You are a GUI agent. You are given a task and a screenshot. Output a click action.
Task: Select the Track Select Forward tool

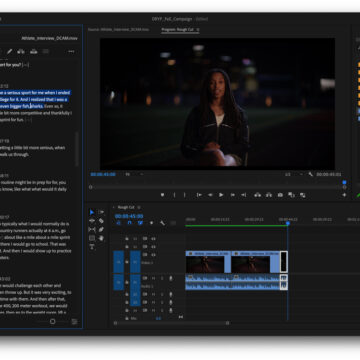[101, 212]
